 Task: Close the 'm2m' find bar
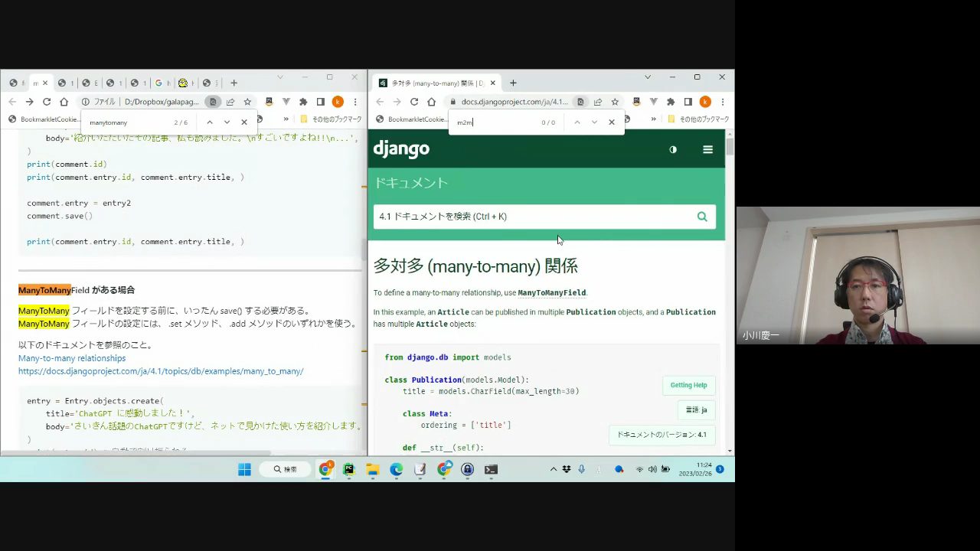pyautogui.click(x=611, y=122)
